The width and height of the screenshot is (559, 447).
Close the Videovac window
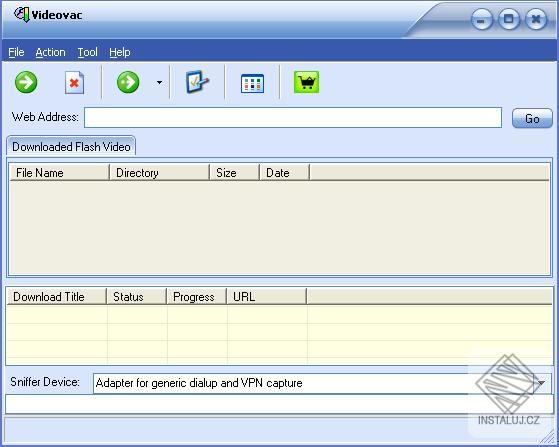tap(536, 20)
